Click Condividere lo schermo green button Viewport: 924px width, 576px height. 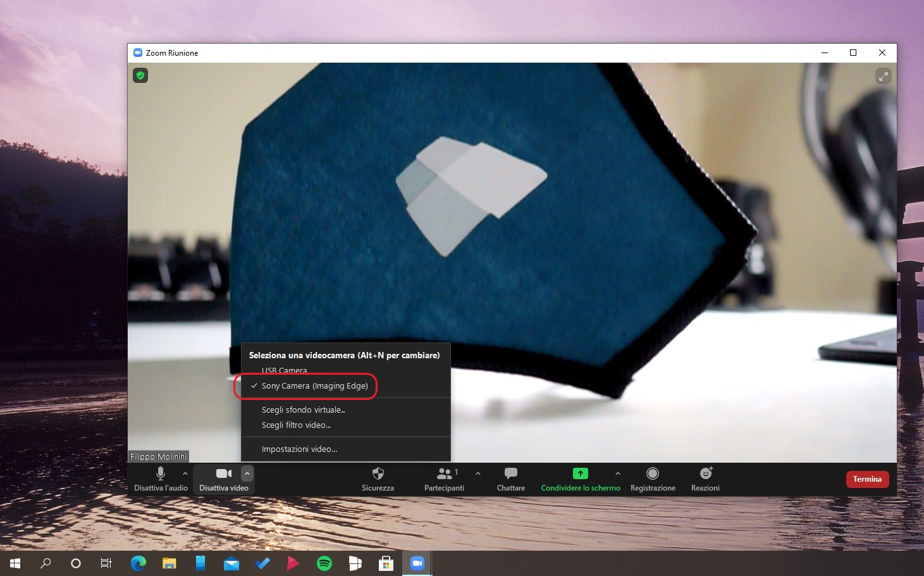pos(581,479)
